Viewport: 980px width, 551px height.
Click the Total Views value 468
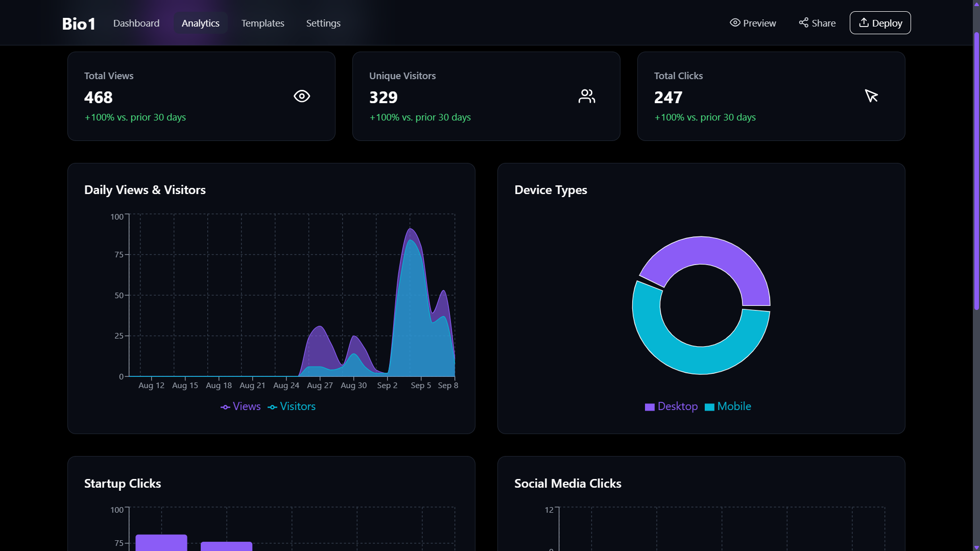click(99, 97)
